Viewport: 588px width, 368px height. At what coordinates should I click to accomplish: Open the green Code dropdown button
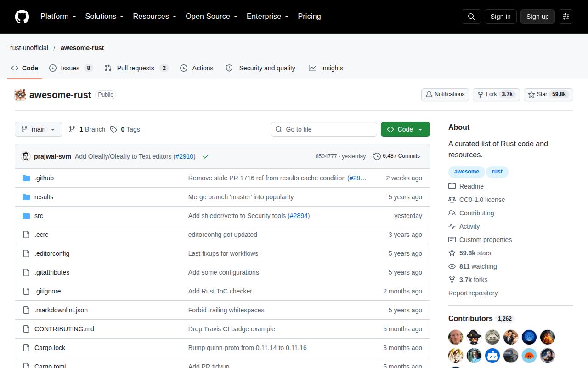point(405,129)
